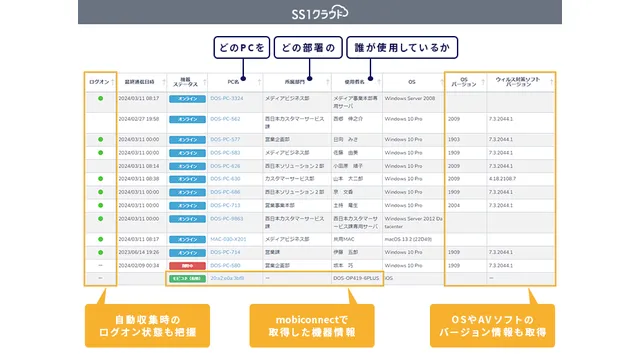Click sort arrow of date-time column header
Screen dimensions: 640x360
(164, 82)
